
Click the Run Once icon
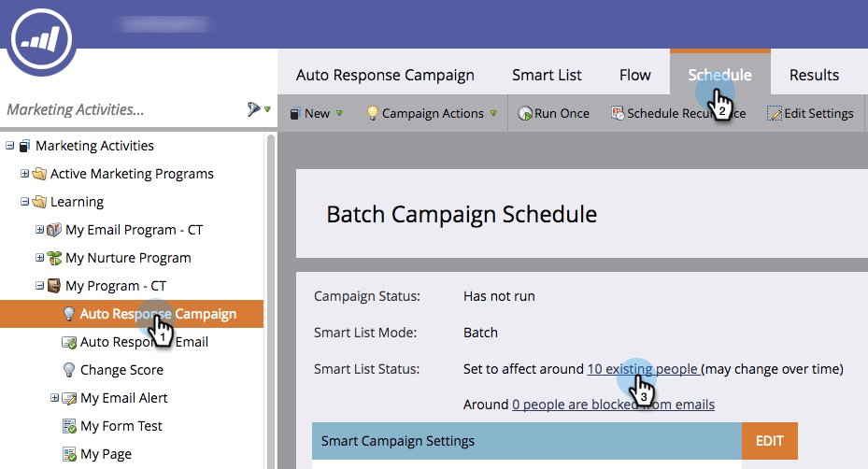coord(525,113)
